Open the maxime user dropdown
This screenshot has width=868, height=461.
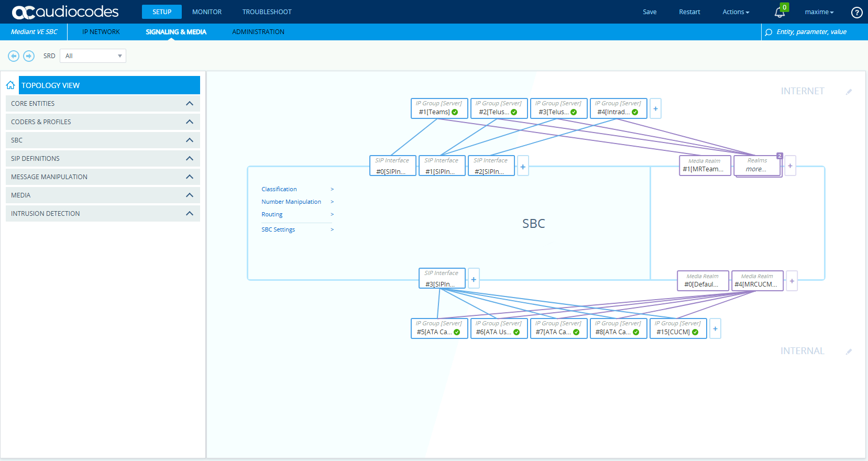point(819,12)
